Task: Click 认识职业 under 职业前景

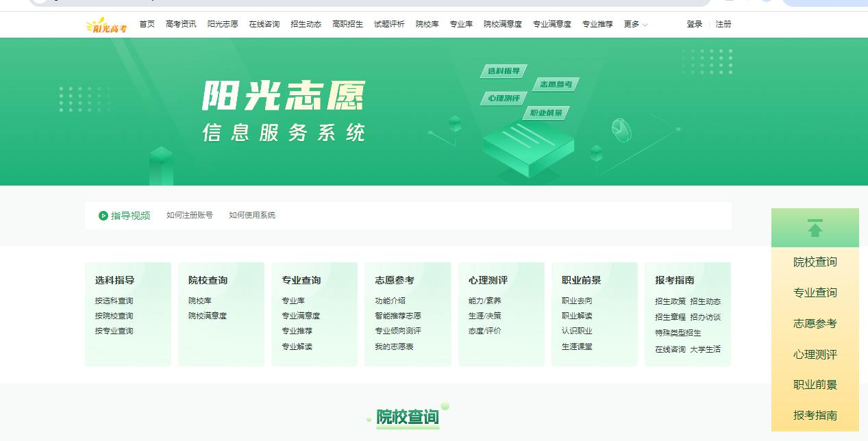Action: tap(577, 331)
